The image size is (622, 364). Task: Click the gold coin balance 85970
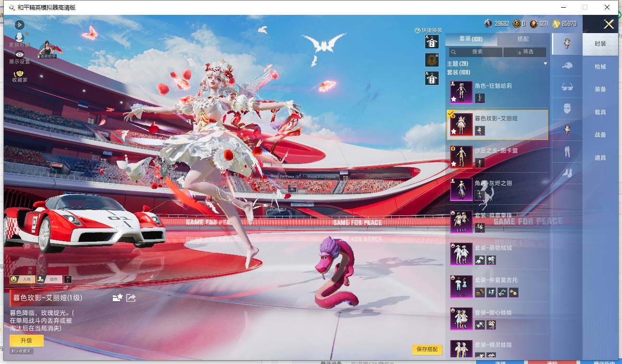[x=564, y=23]
